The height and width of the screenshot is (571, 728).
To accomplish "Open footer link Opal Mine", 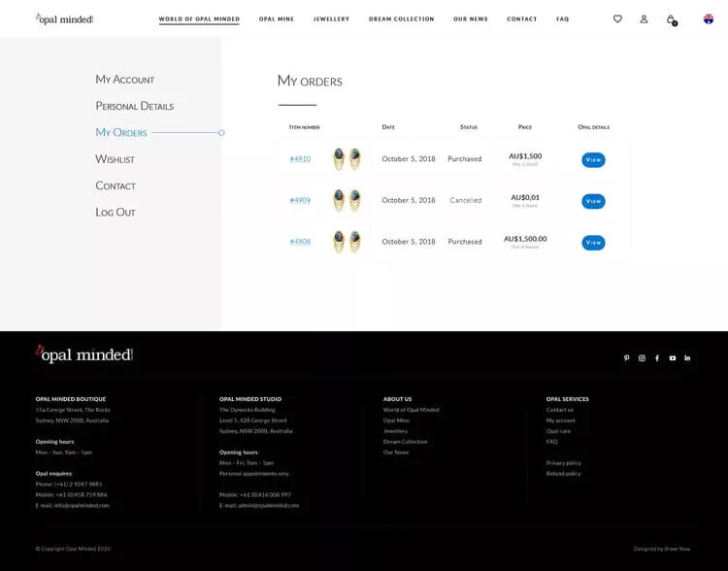I will [x=396, y=420].
